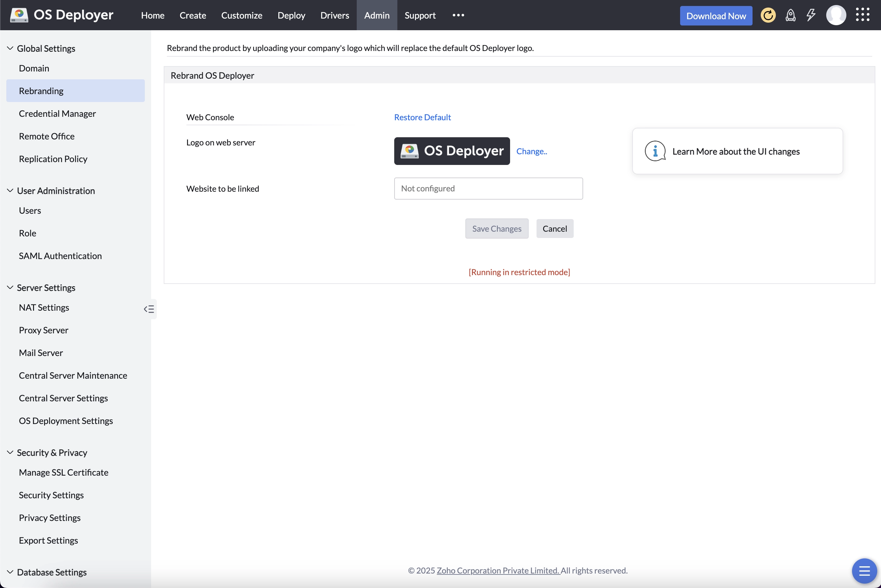Click the Restore Default link

pyautogui.click(x=422, y=117)
